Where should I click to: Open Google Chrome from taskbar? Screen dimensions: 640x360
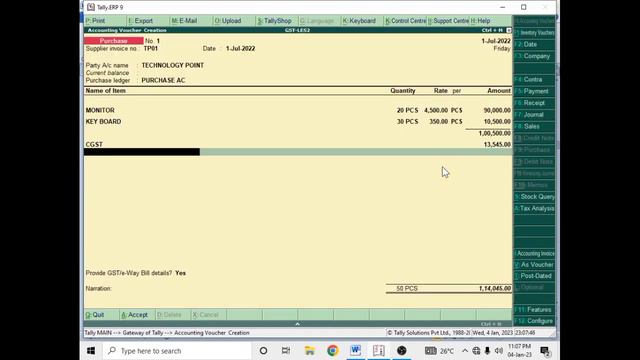332,351
